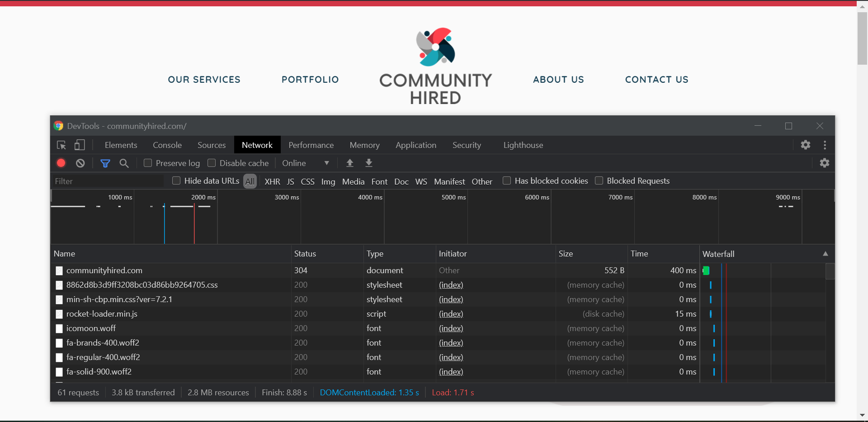Stop recording network log
Screen dimensions: 868x422
61,163
